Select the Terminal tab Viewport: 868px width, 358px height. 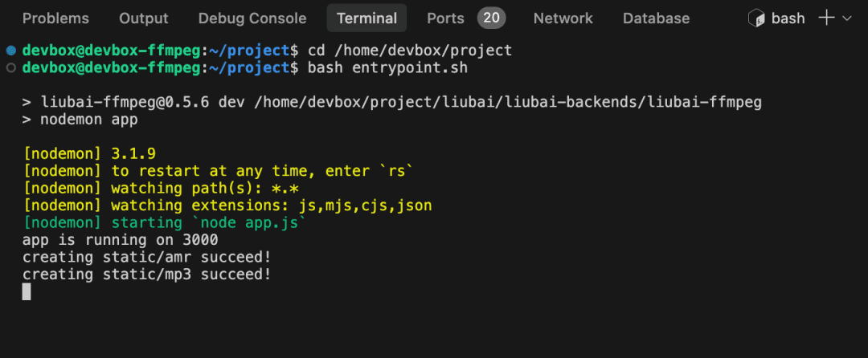(x=366, y=18)
